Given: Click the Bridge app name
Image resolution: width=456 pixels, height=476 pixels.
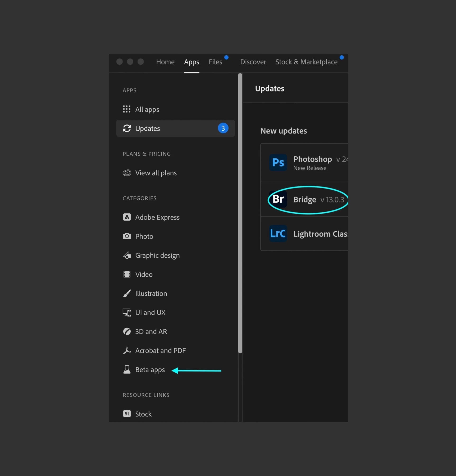Looking at the screenshot, I should [x=305, y=200].
